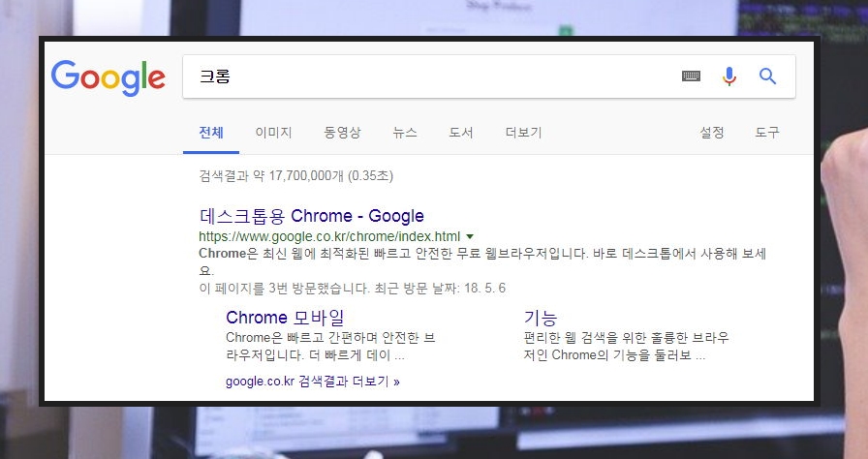Screen dimensions: 868x459
Task: Expand the 더보기 menu
Action: 523,133
